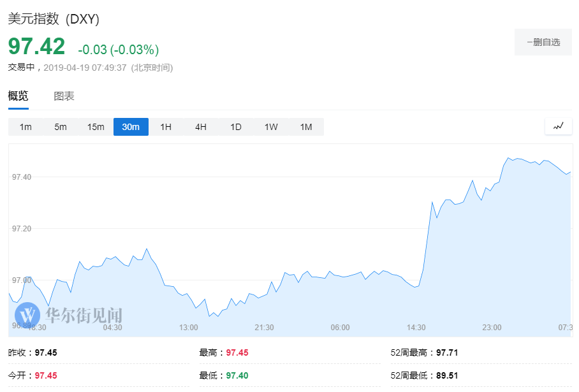This screenshot has height=392, width=579.
Task: Switch chart to 4H interval
Action: (x=201, y=127)
